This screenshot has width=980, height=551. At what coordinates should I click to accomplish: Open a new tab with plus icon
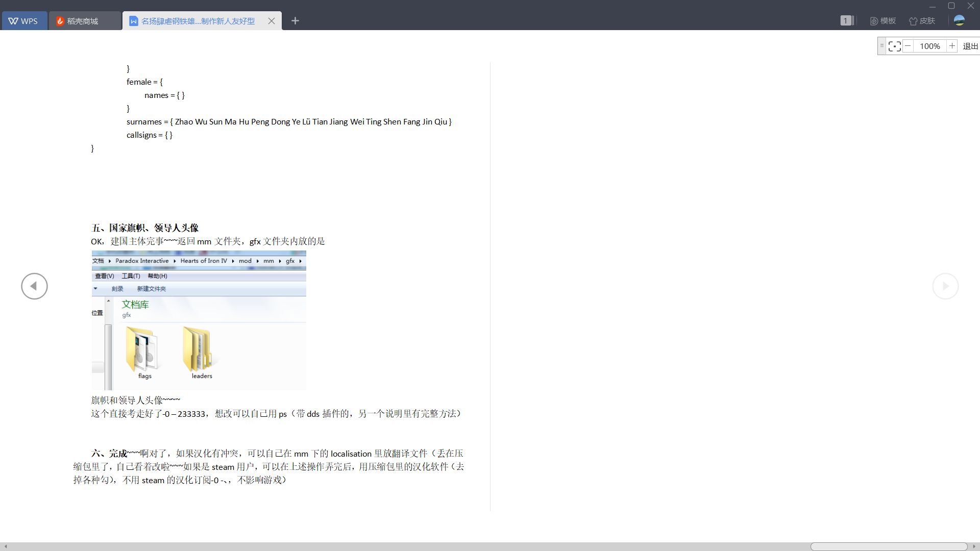(x=295, y=21)
